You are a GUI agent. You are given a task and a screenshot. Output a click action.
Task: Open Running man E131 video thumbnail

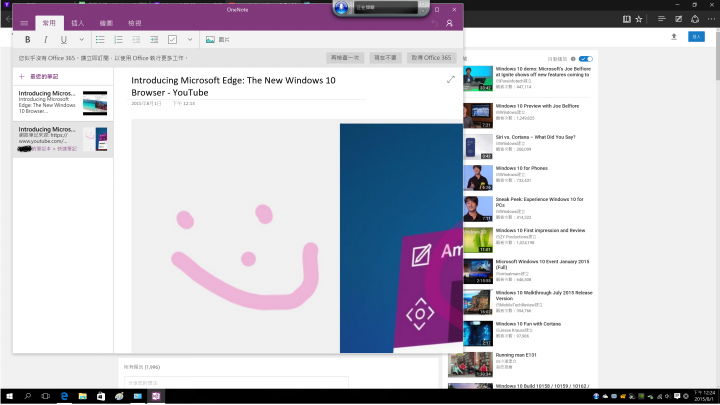pyautogui.click(x=470, y=365)
